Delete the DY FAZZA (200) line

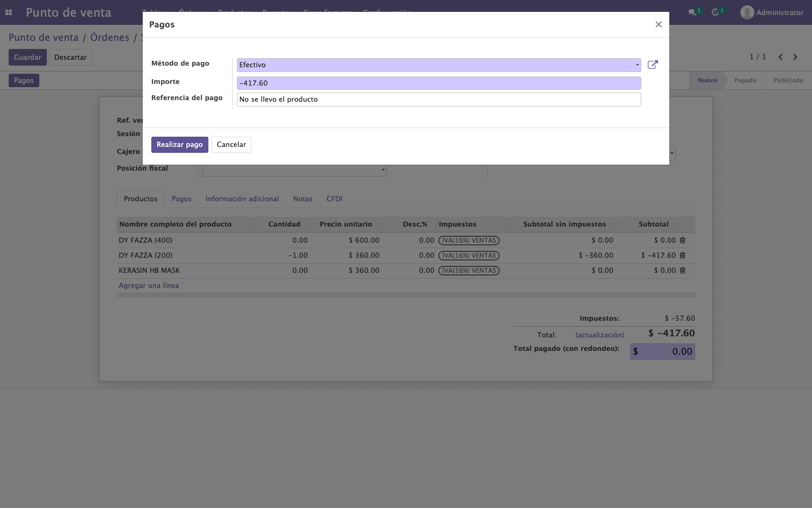(x=682, y=256)
